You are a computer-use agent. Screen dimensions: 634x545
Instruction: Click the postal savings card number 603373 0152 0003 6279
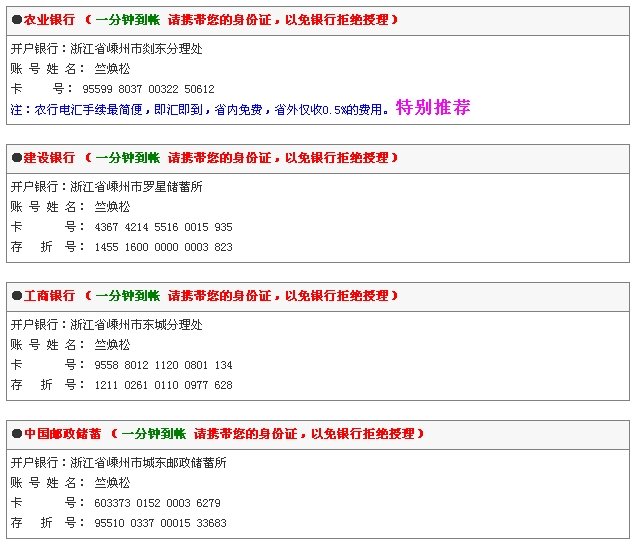coord(157,503)
